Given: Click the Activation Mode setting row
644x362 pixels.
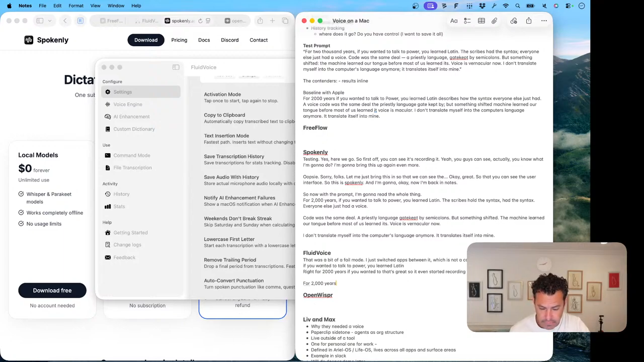Looking at the screenshot, I should [x=249, y=98].
